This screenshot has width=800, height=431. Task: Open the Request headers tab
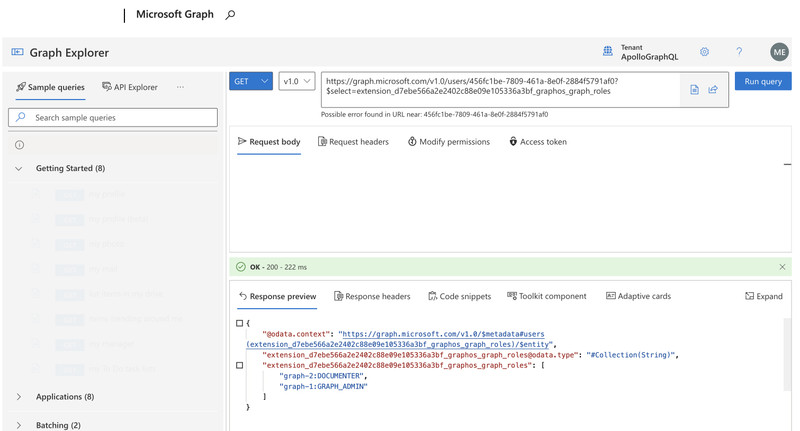[353, 142]
